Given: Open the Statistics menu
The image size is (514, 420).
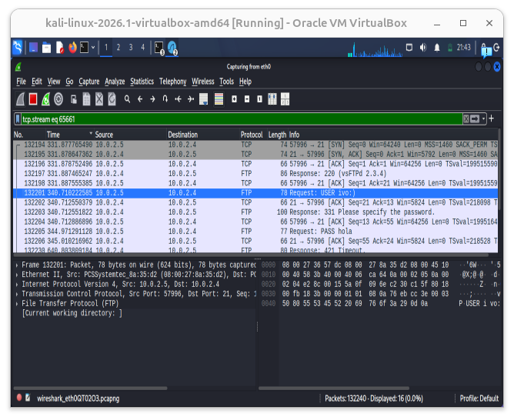Looking at the screenshot, I should click(142, 82).
